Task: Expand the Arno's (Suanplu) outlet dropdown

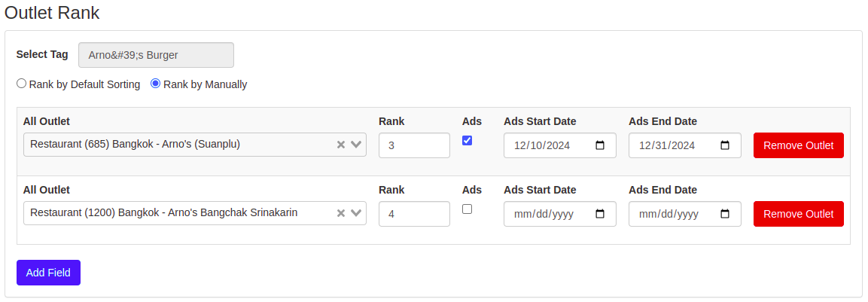Action: click(x=357, y=145)
